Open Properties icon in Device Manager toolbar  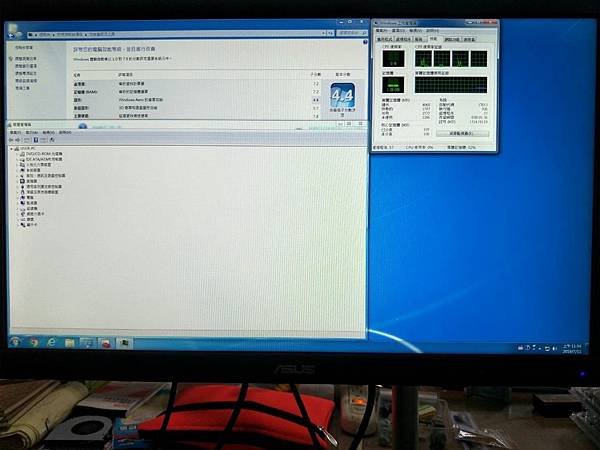tap(36, 140)
